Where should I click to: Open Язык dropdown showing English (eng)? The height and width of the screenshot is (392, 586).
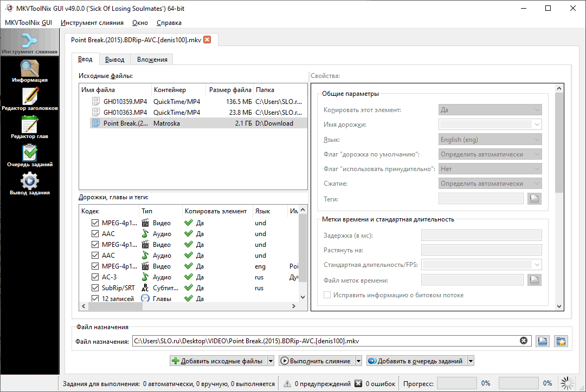click(x=490, y=139)
